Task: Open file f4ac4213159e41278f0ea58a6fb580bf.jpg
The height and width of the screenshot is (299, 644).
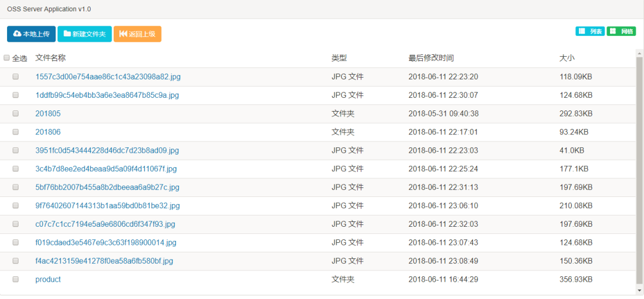Action: tap(104, 261)
